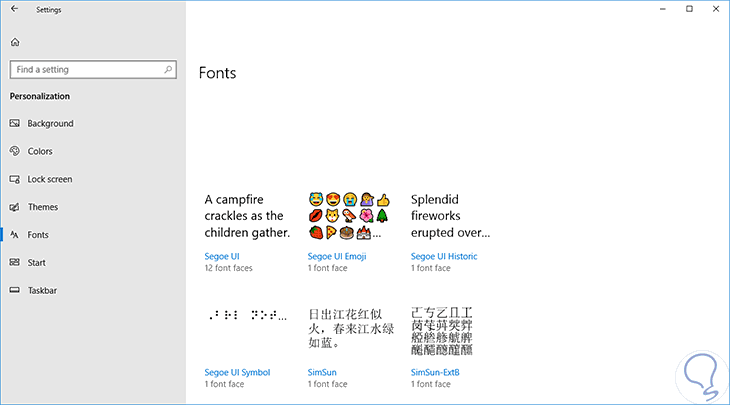730x405 pixels.
Task: Click the Personalization section heading
Action: click(x=40, y=96)
